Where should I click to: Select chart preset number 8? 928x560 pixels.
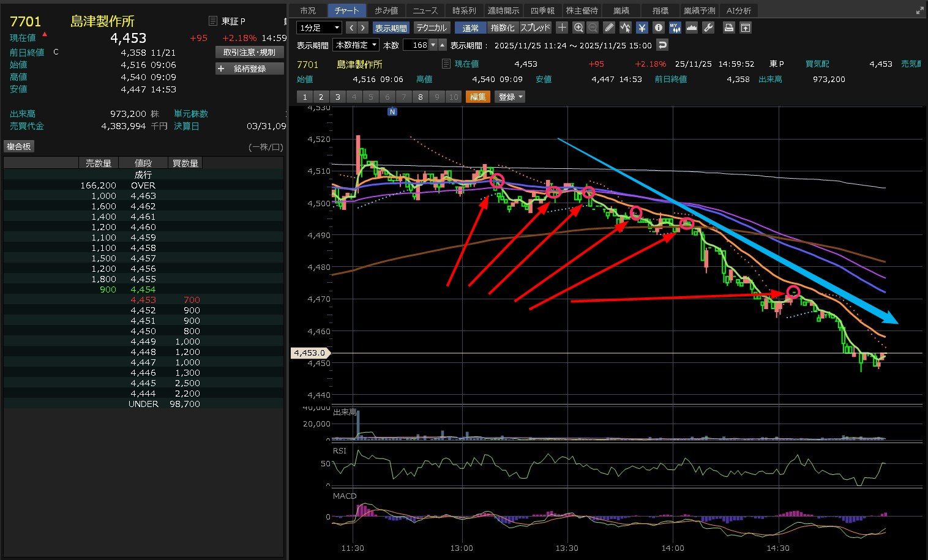pyautogui.click(x=420, y=97)
